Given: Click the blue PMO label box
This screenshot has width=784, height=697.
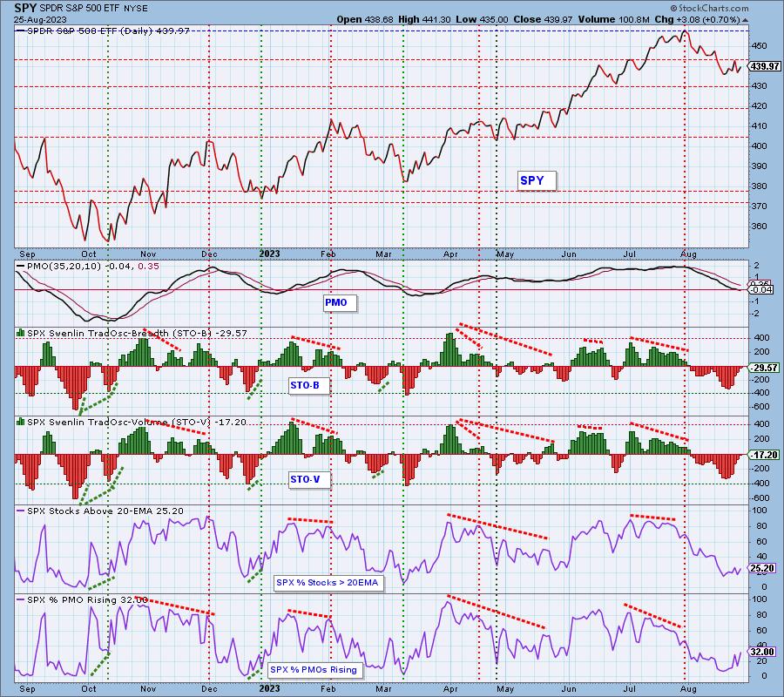Looking at the screenshot, I should [340, 303].
